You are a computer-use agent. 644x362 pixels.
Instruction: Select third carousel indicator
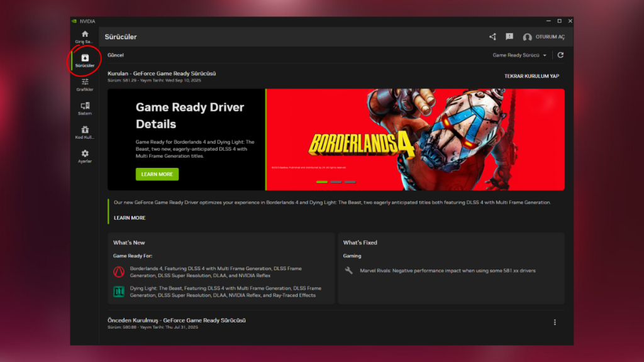point(350,182)
